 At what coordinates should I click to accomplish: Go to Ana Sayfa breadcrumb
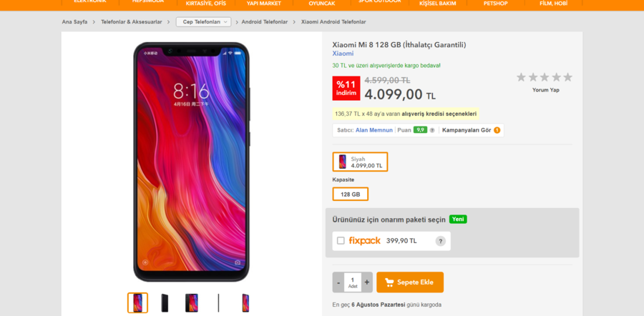[74, 22]
